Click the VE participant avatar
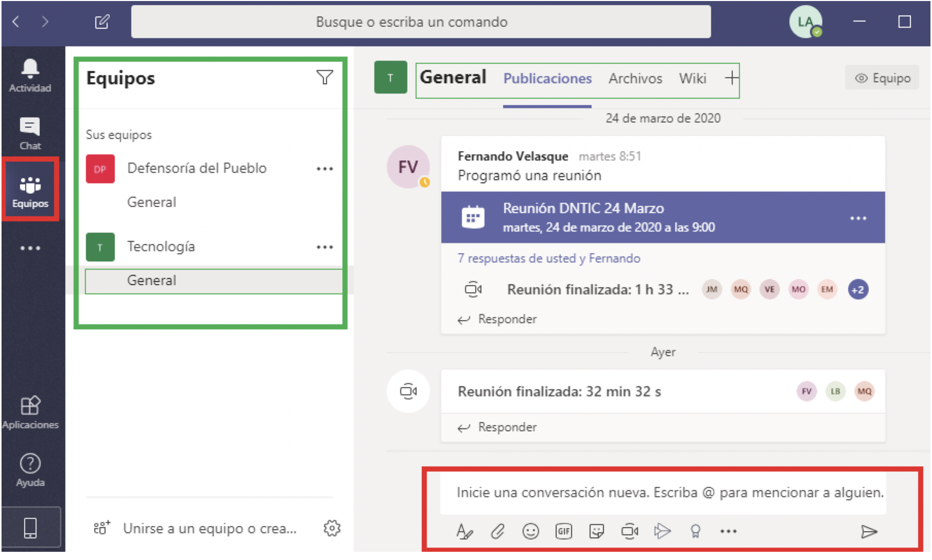The image size is (932, 560). point(769,289)
